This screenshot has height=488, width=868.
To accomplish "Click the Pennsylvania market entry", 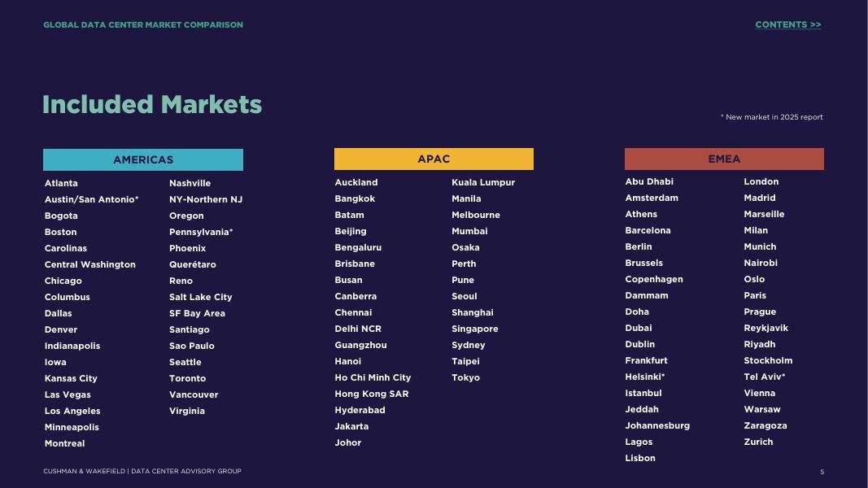I will [x=201, y=232].
